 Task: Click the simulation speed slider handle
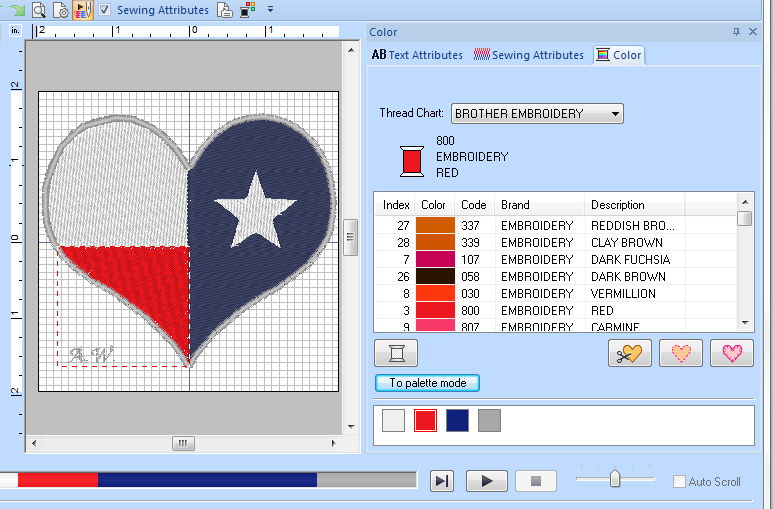tap(615, 478)
